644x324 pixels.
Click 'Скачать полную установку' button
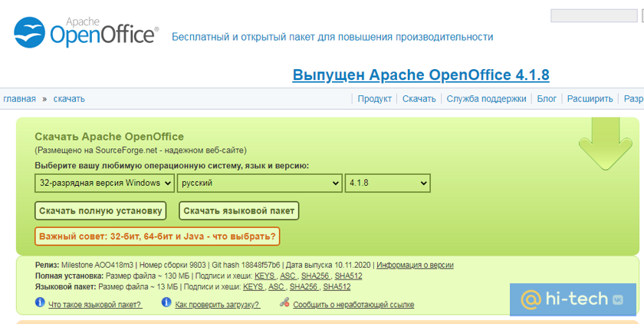(x=100, y=211)
